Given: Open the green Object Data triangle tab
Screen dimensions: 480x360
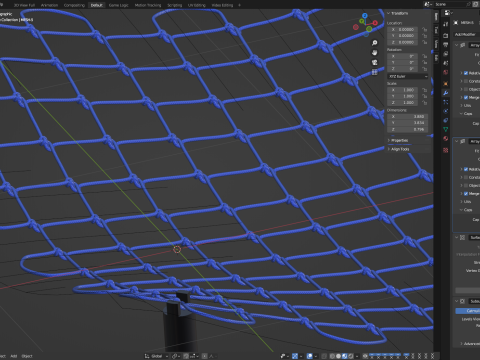Looking at the screenshot, I should [x=446, y=129].
